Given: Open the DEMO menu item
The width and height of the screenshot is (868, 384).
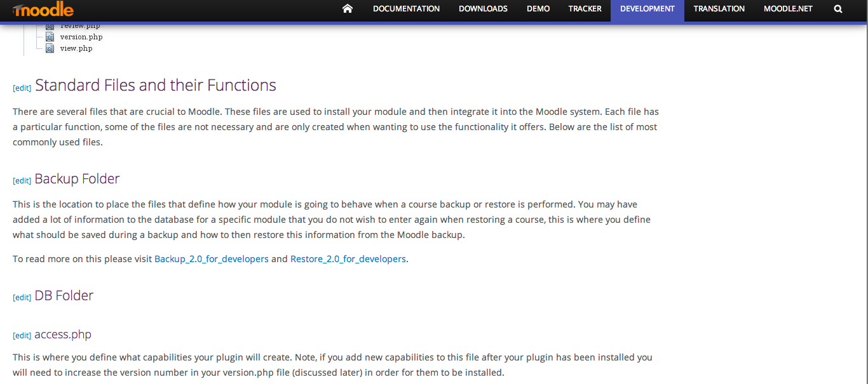Looking at the screenshot, I should (x=538, y=9).
